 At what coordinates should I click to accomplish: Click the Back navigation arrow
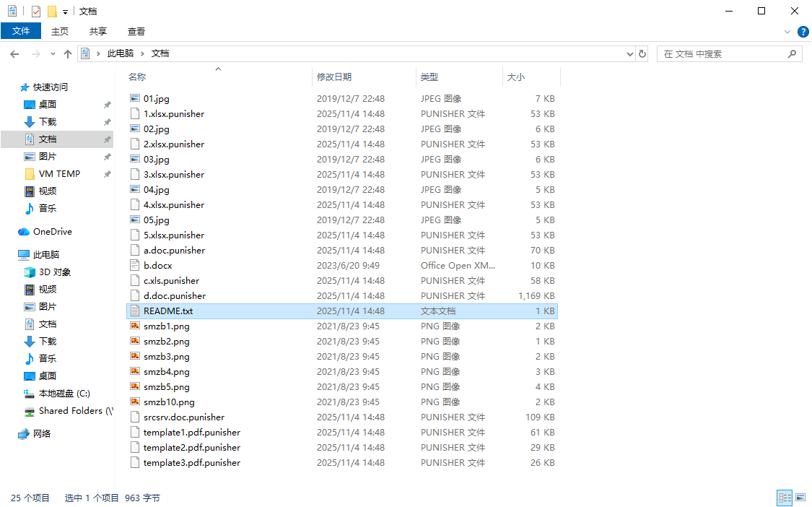click(14, 54)
